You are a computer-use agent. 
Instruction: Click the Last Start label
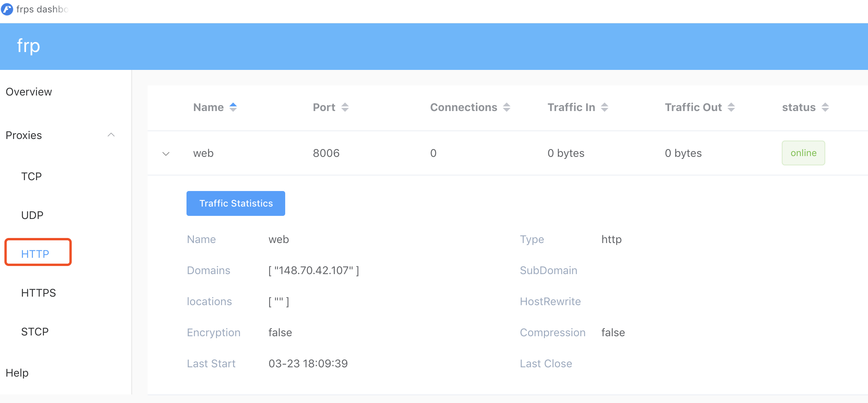click(211, 363)
